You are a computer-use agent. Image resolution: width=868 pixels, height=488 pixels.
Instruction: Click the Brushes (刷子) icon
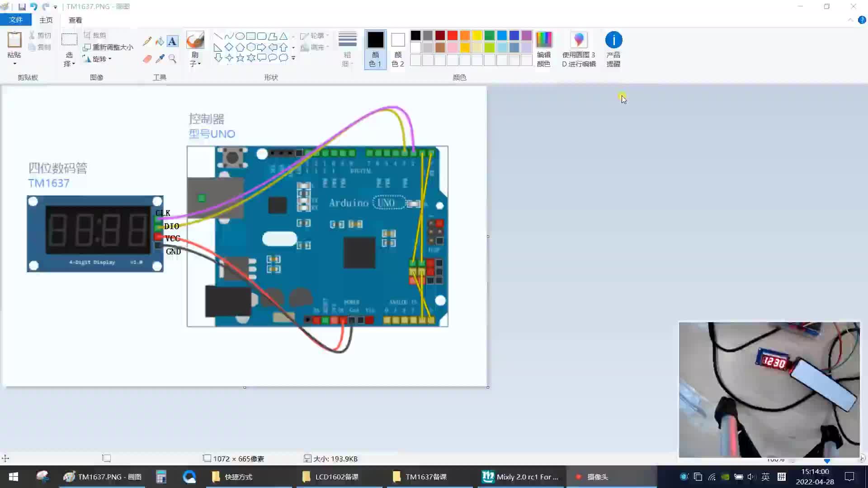195,40
